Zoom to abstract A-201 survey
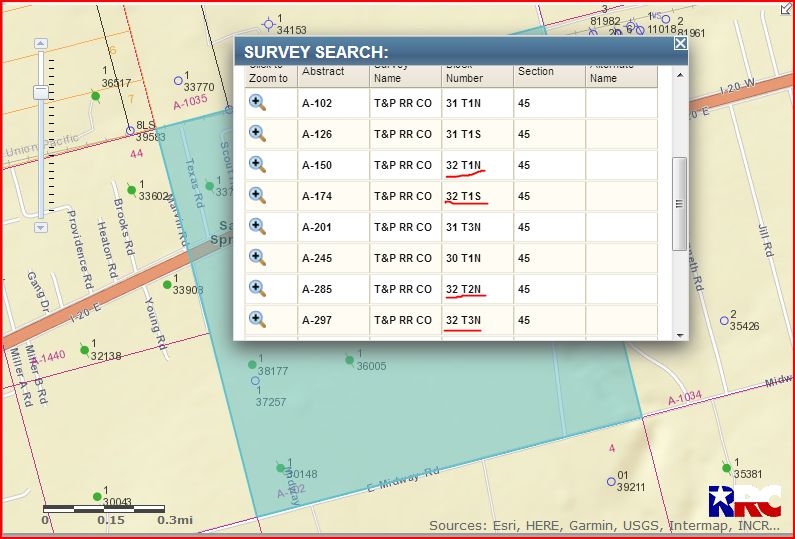 257,227
